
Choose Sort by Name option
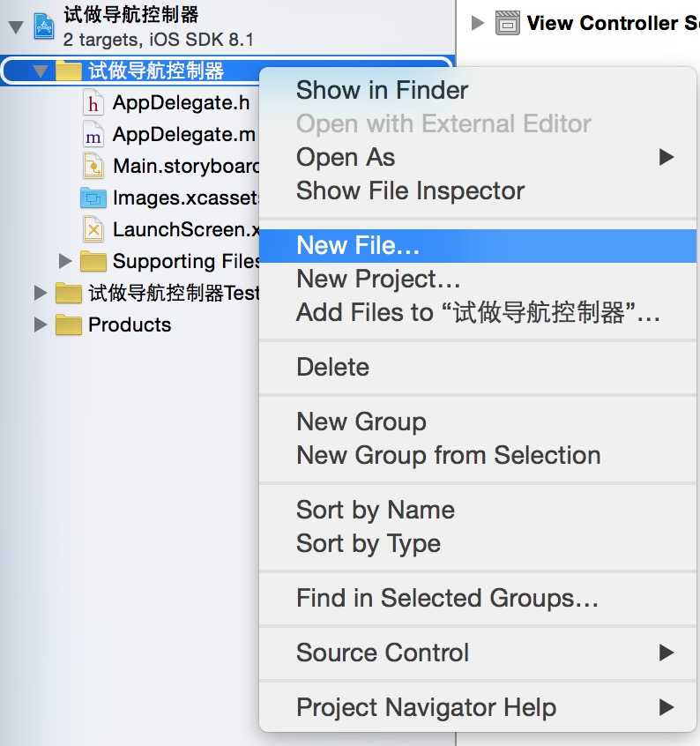click(x=376, y=510)
